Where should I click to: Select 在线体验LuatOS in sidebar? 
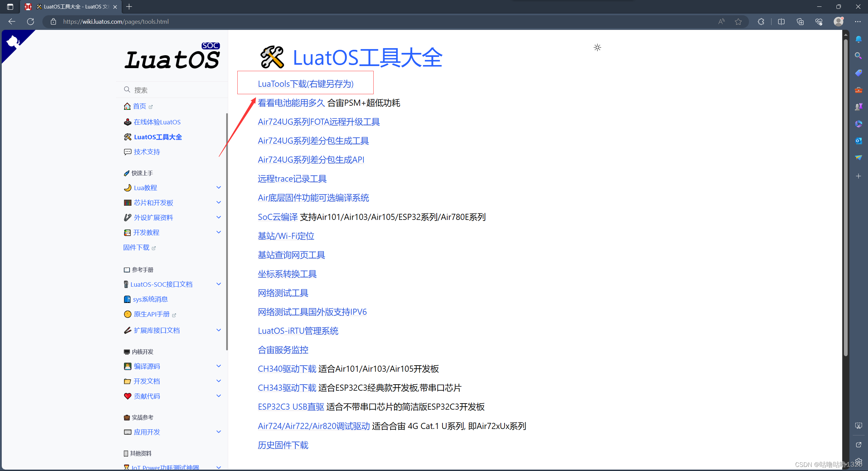tap(157, 122)
